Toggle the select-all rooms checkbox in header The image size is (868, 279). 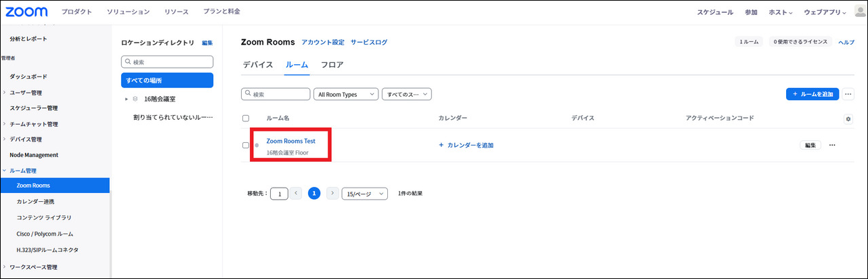[x=246, y=119]
